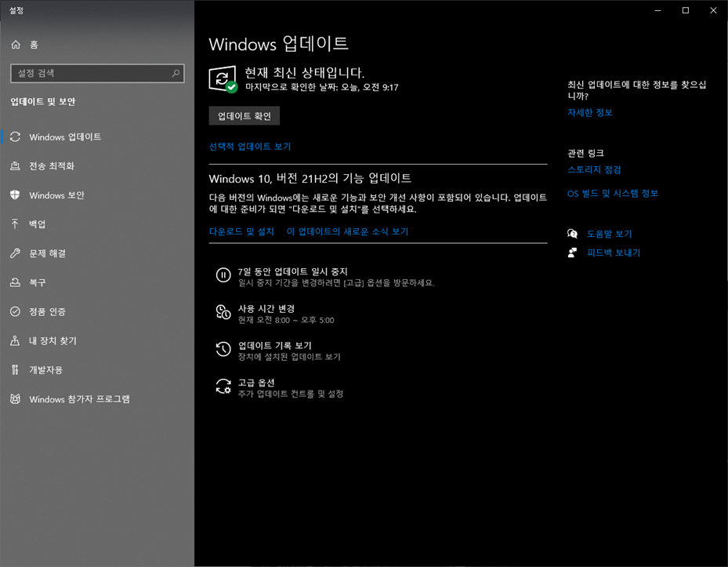Click the Home house icon
The image size is (728, 567).
[x=16, y=45]
